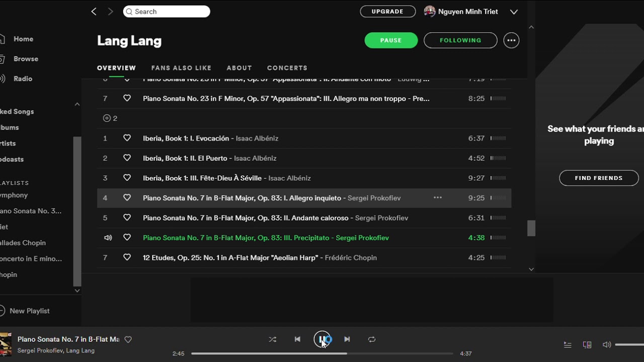The image size is (644, 362).
Task: Click the Search field
Action: click(167, 12)
